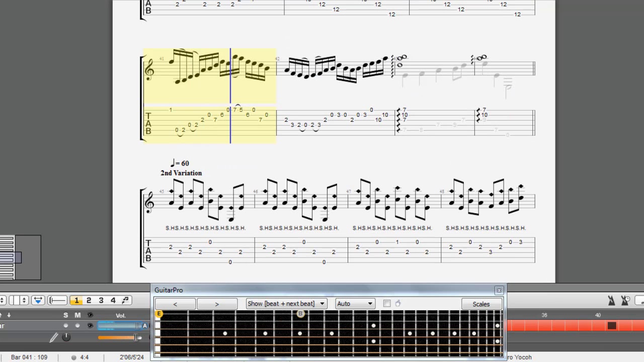Click the track down arrow
This screenshot has width=644, height=362.
(9, 315)
